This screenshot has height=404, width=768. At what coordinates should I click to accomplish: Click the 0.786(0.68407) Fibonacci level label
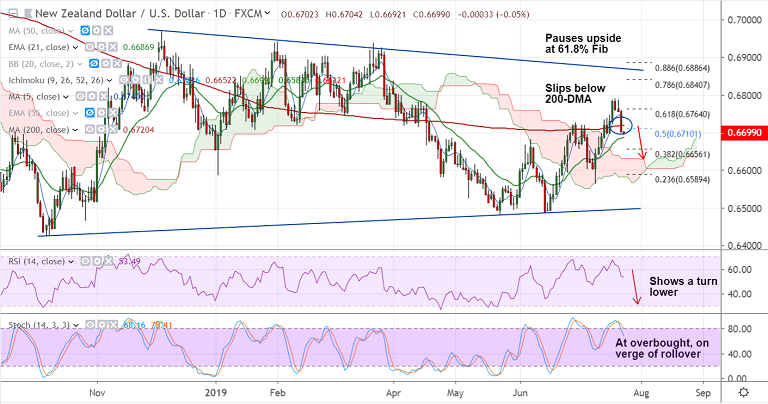tap(682, 85)
